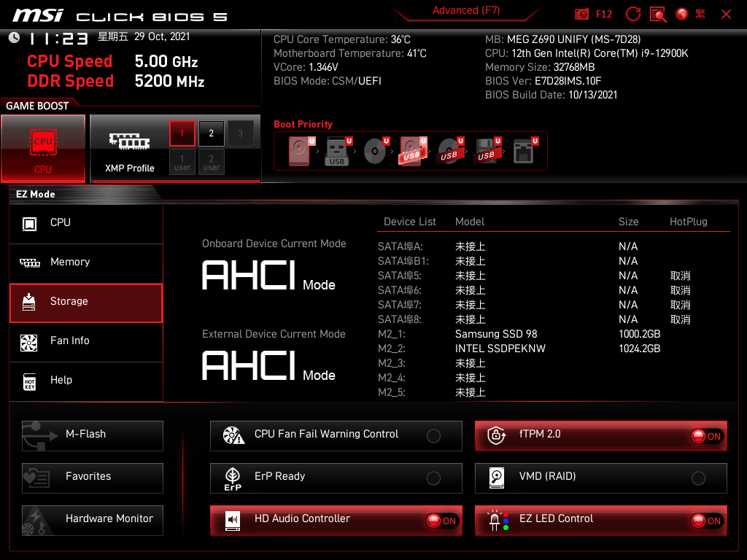Select XMP profile 2

click(x=211, y=133)
